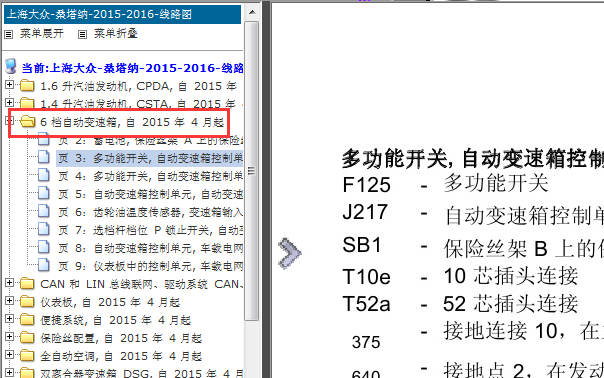Click the computer icon before 当前 root node

[11, 67]
